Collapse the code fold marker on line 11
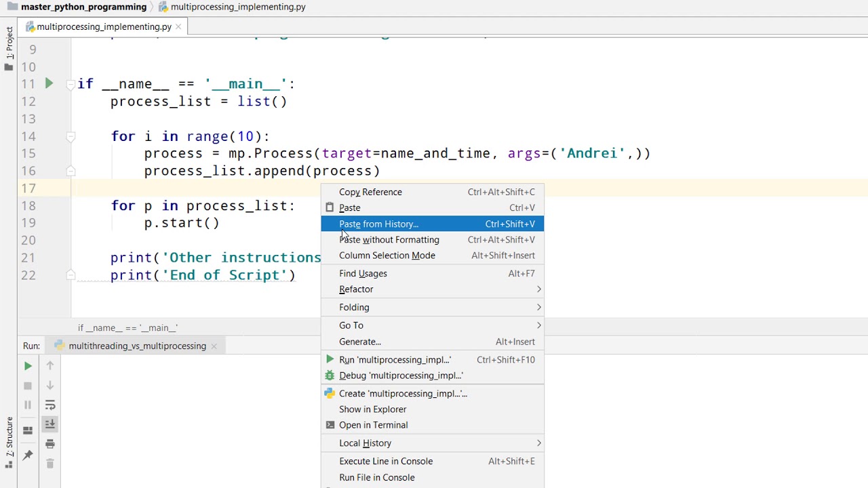 (x=71, y=84)
